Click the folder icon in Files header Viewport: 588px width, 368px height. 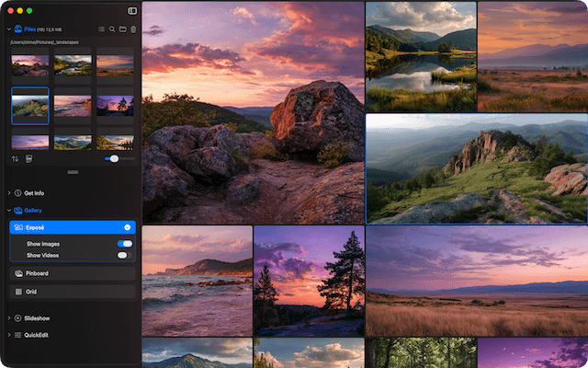122,29
